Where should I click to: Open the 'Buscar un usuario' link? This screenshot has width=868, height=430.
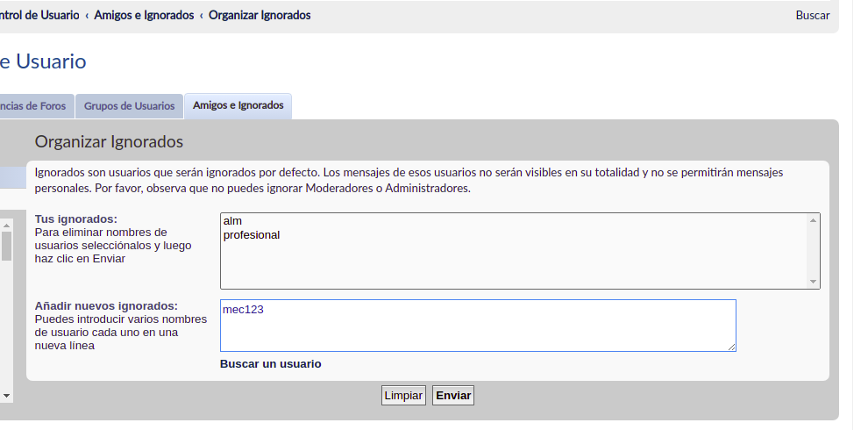pos(270,364)
